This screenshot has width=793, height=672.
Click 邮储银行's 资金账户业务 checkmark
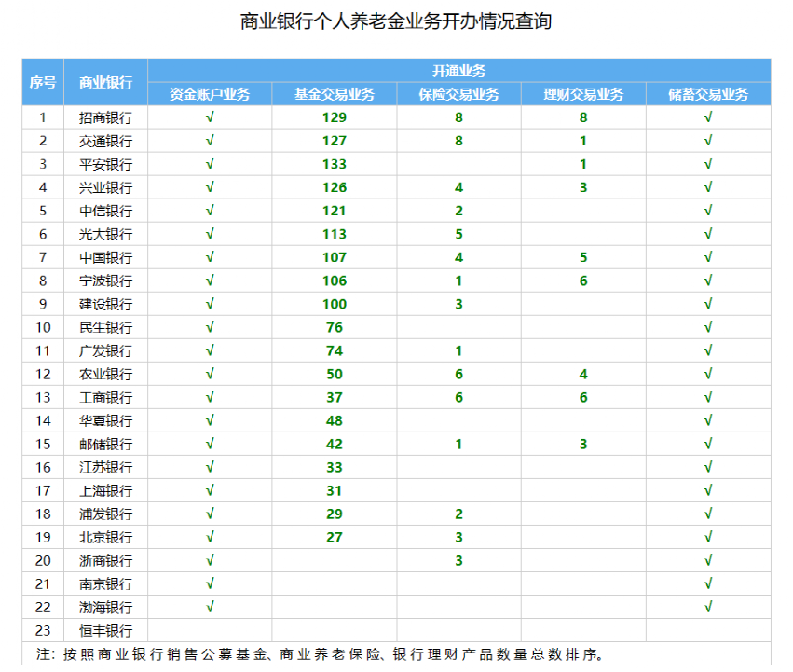(212, 444)
